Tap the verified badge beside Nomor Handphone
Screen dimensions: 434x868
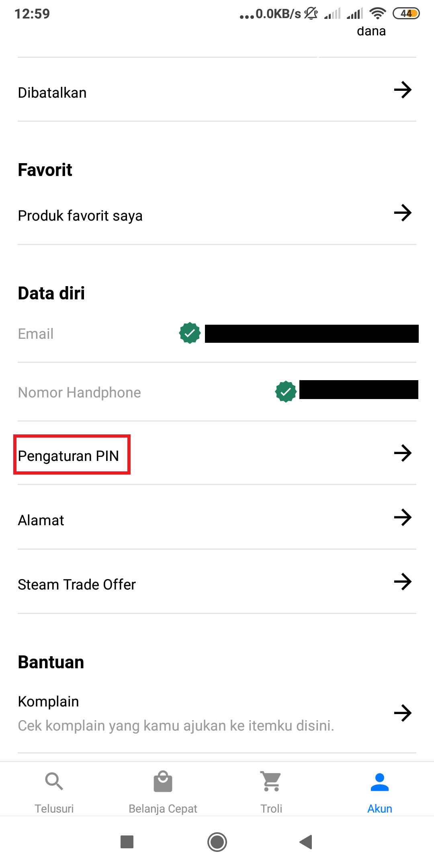286,392
